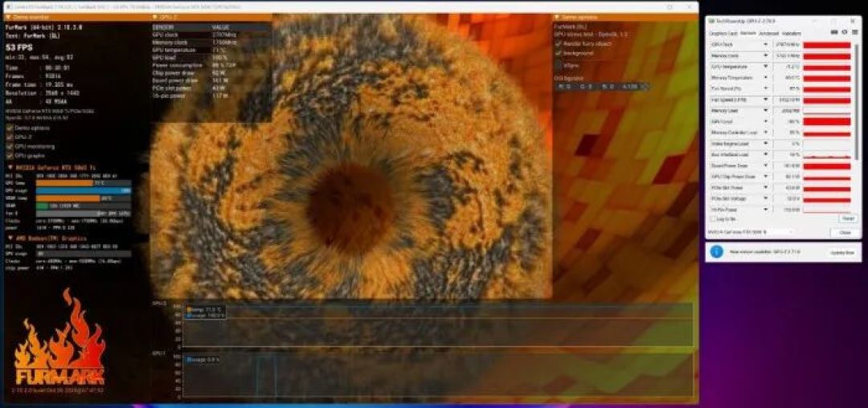Click the green VRAM usage bar

point(42,206)
